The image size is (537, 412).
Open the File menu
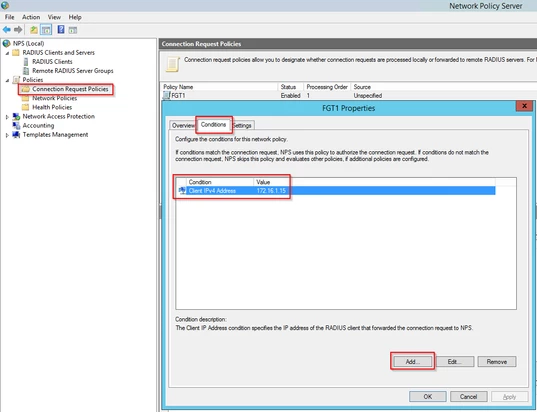(x=10, y=17)
